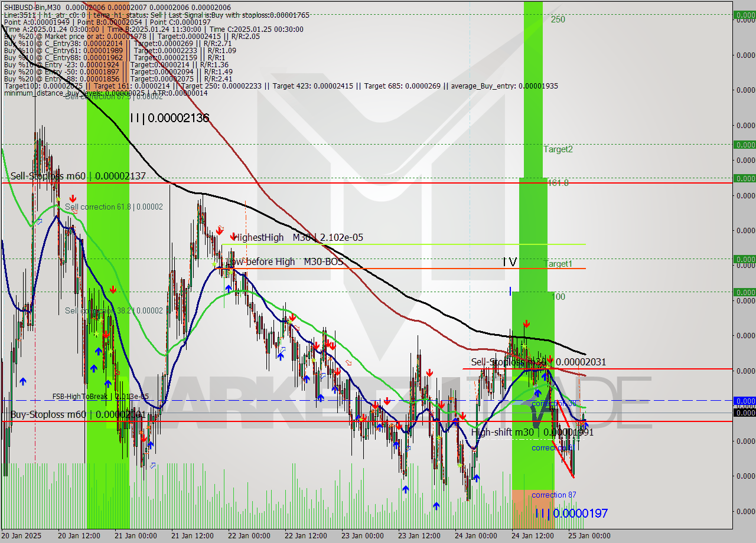Select 'Sell correction 61.8 | 0.00002' label
Image resolution: width=756 pixels, height=543 pixels.
114,207
